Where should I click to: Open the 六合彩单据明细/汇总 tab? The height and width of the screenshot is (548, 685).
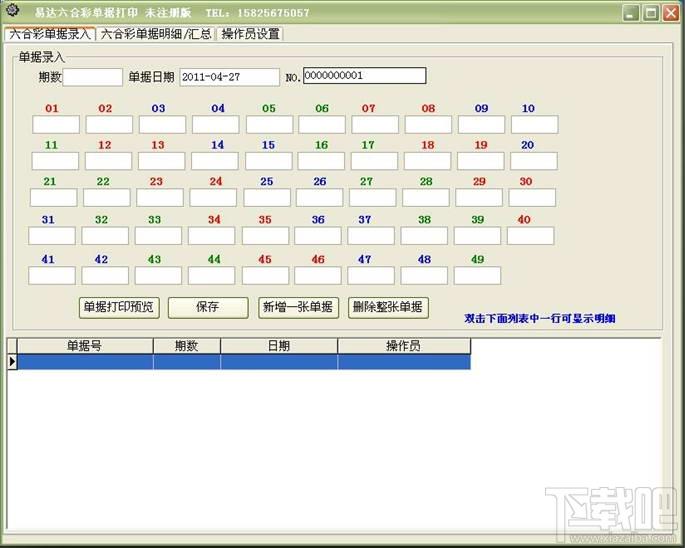pyautogui.click(x=156, y=34)
